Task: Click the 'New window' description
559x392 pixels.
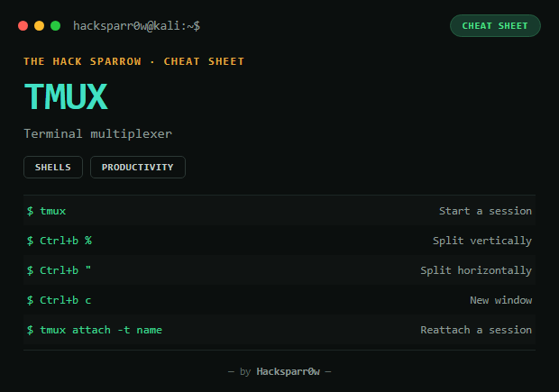Action: 501,300
